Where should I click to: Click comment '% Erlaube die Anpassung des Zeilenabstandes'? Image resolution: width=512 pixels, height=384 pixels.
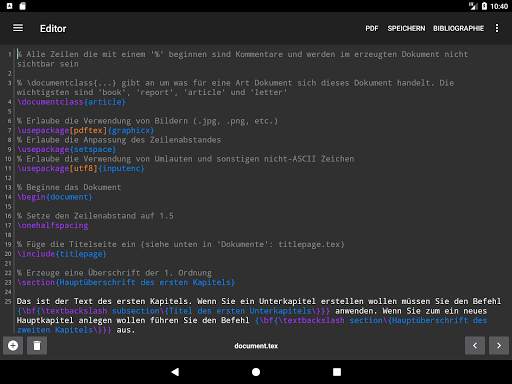tap(119, 140)
